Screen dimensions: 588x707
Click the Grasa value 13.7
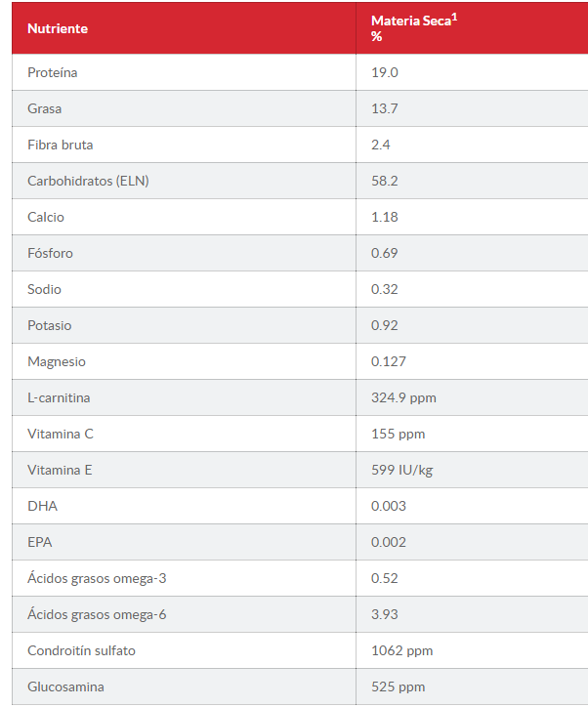tap(385, 108)
